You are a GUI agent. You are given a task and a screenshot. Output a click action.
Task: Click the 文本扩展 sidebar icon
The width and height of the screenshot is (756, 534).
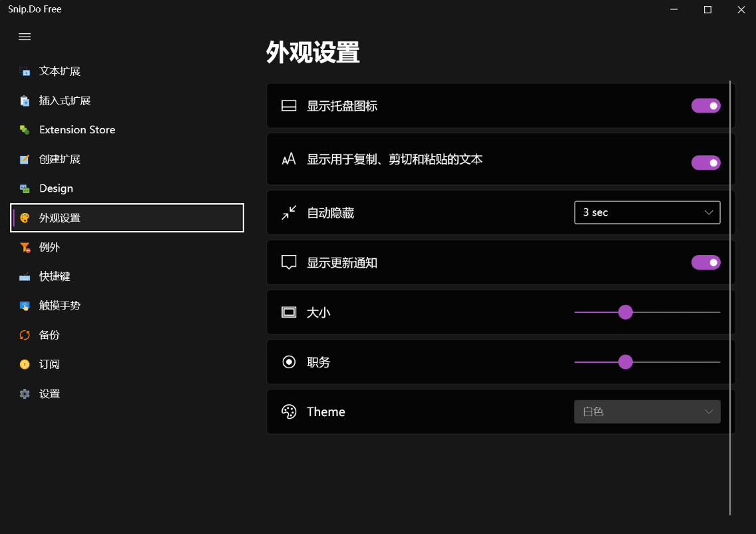(25, 71)
